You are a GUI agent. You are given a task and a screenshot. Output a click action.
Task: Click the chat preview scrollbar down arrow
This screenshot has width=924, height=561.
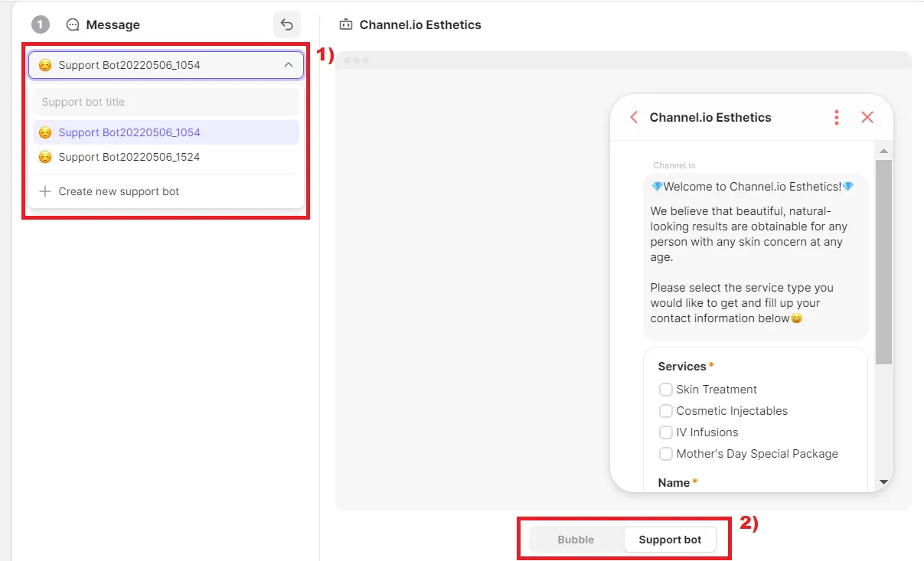(x=883, y=482)
